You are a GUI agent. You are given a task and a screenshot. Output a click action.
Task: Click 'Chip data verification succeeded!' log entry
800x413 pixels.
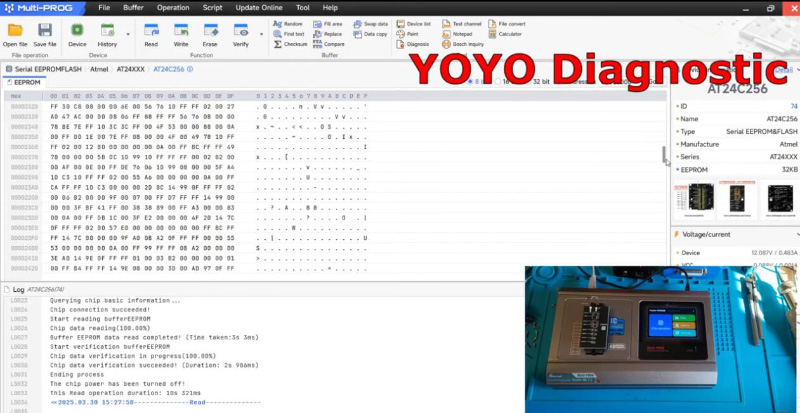pos(154,365)
